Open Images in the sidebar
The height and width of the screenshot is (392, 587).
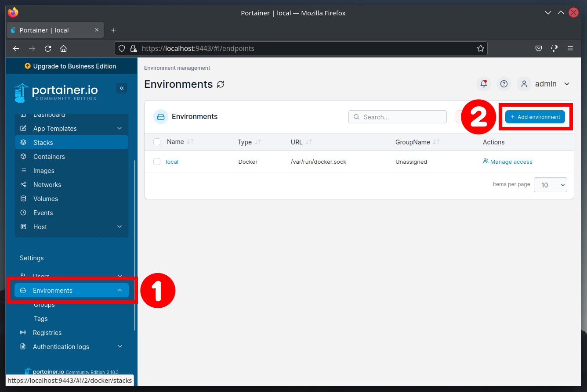pos(72,171)
